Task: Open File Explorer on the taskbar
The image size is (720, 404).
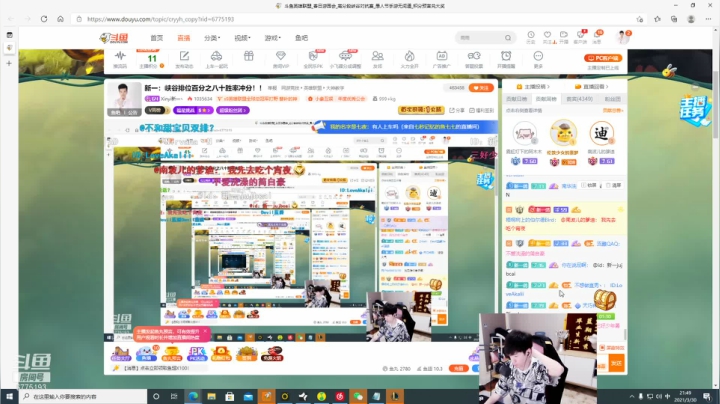Action: pos(211,396)
